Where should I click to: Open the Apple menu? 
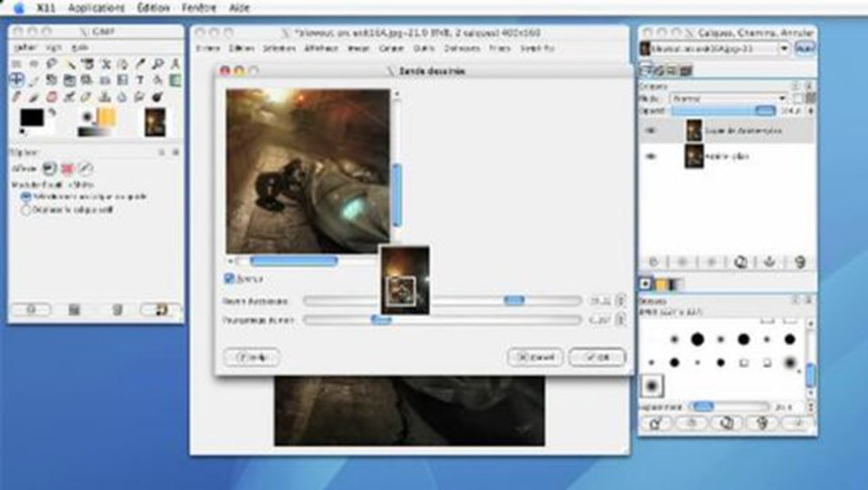coord(19,8)
